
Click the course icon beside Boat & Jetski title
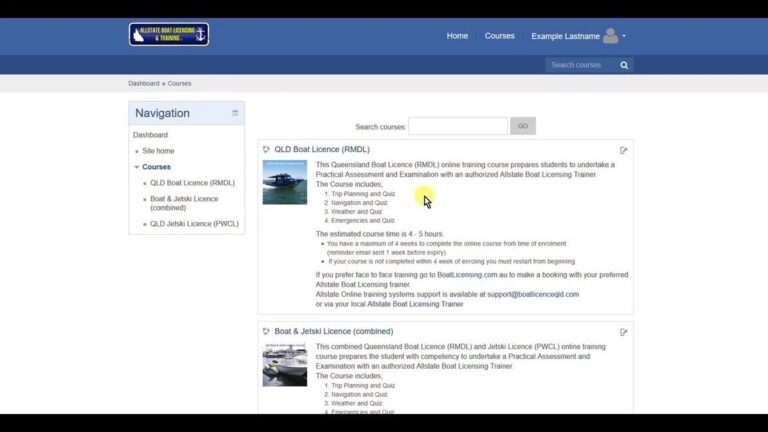click(x=266, y=332)
